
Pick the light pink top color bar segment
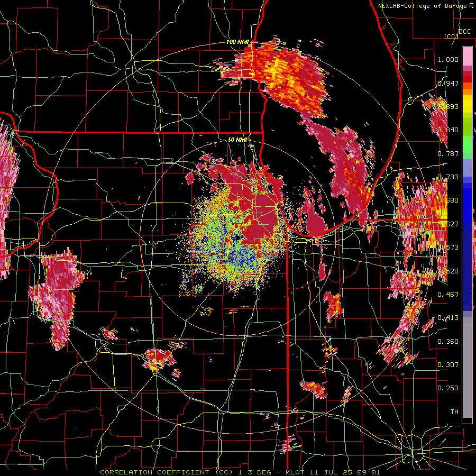coord(467,57)
